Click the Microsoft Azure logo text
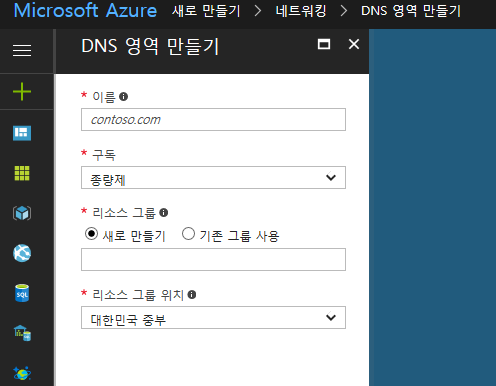This screenshot has height=386, width=496. 85,10
